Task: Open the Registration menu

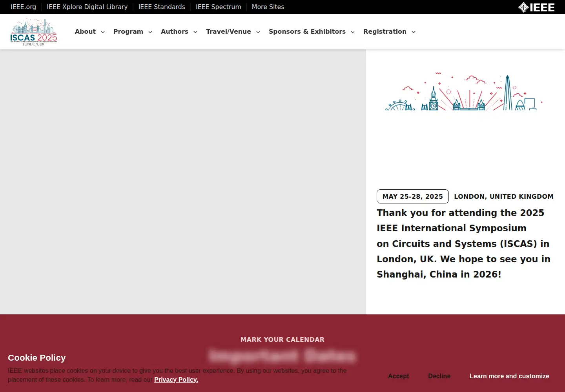Action: point(385,32)
